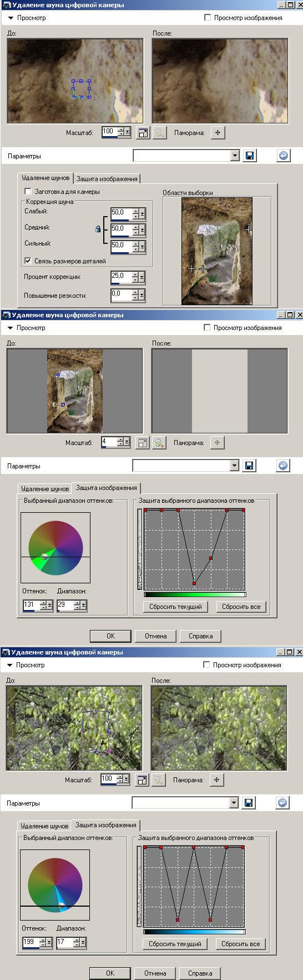
Task: Check the Заготовка для камеры box
Action: click(x=28, y=192)
